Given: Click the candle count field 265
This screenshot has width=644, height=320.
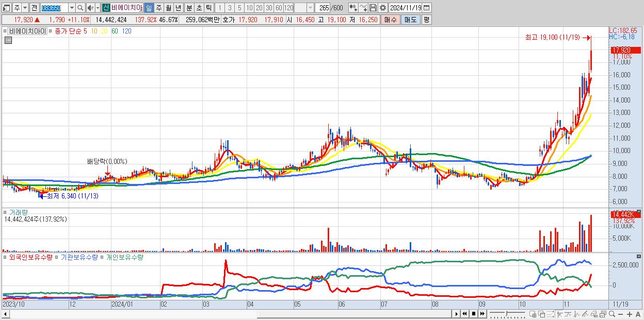Looking at the screenshot, I should [x=324, y=8].
